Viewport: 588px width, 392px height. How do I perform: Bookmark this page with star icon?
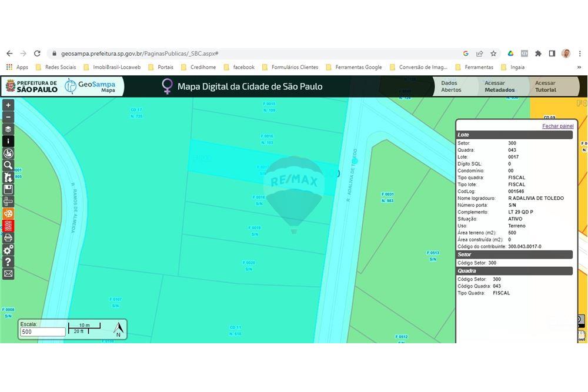coord(493,53)
